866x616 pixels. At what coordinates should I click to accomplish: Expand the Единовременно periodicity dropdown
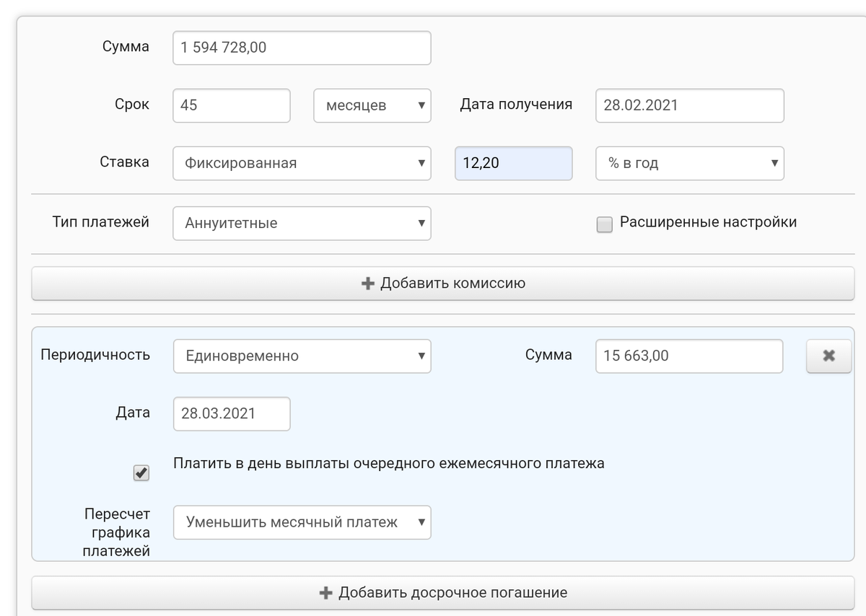302,356
